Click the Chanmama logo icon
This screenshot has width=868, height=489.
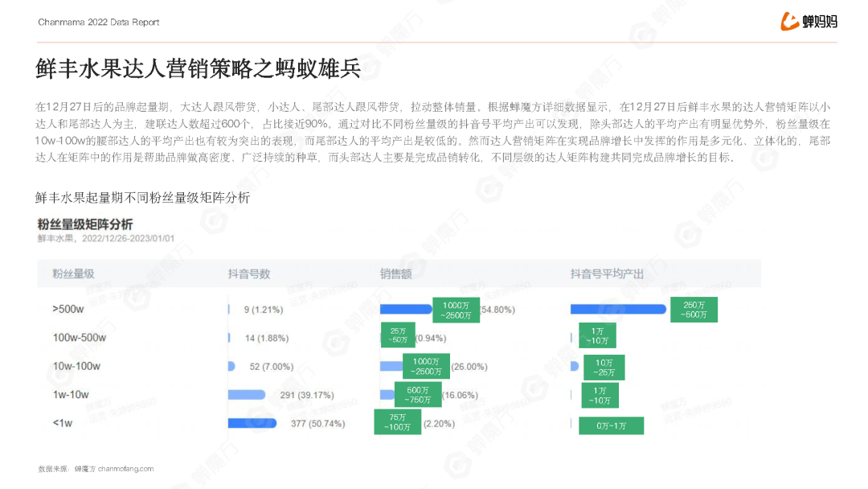tap(789, 22)
